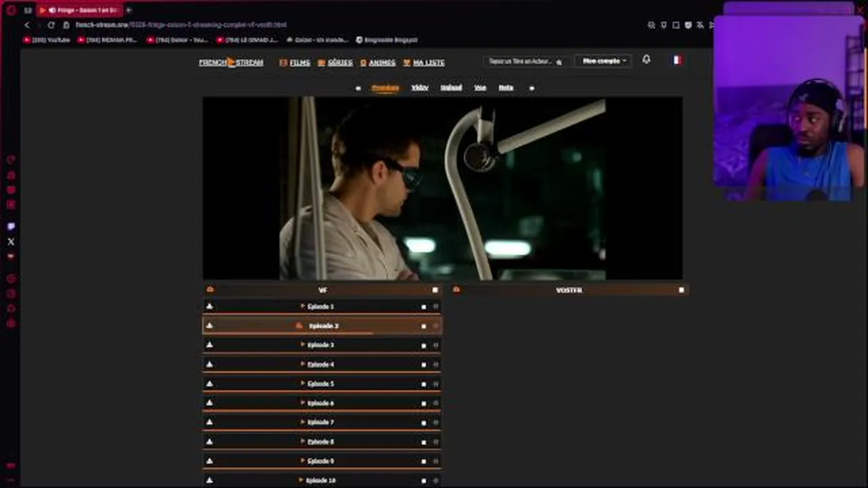868x488 pixels.
Task: Click the highlighted Episode 2 label
Action: [x=323, y=326]
